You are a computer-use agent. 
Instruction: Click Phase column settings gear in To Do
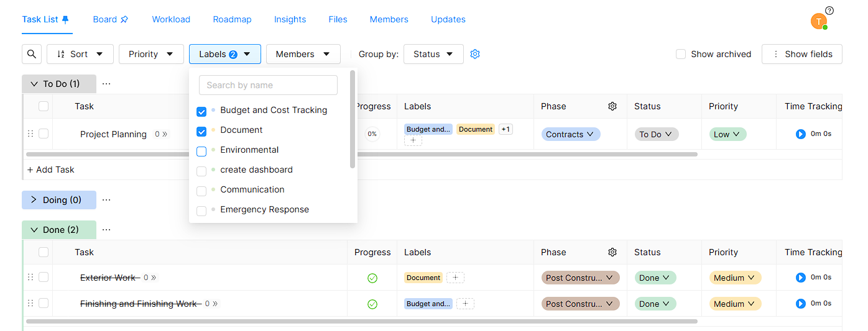(612, 106)
